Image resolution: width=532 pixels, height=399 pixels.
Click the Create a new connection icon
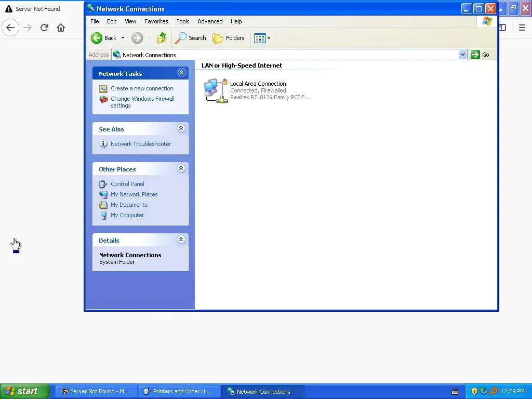(103, 89)
